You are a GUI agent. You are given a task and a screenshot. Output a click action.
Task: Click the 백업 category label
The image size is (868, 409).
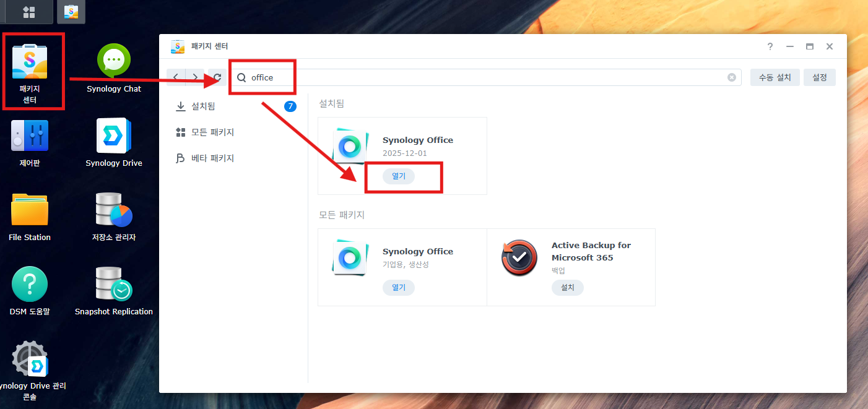[558, 271]
